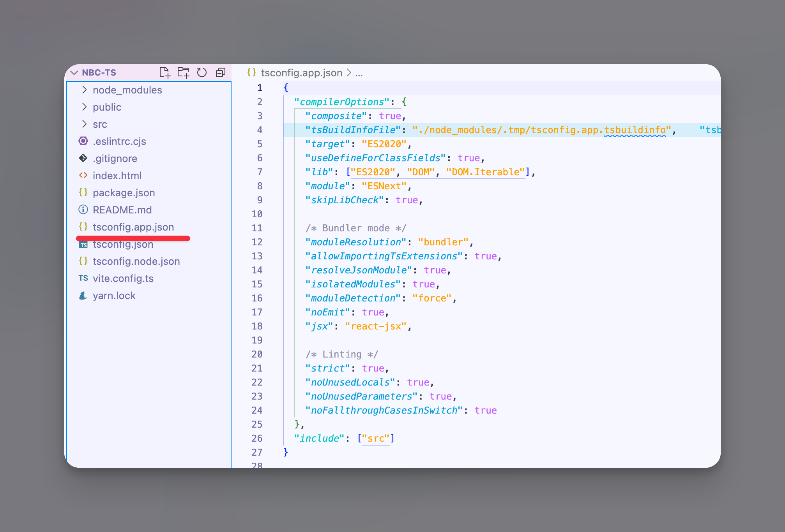This screenshot has width=785, height=532.
Task: Click the New Folder icon
Action: pyautogui.click(x=183, y=72)
